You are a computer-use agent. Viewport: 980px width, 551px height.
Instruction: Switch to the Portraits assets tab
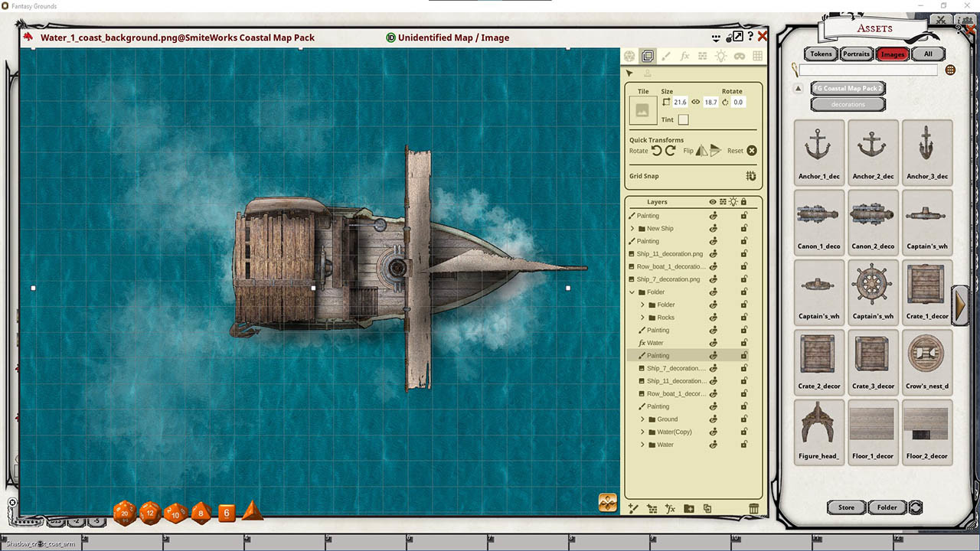(856, 54)
